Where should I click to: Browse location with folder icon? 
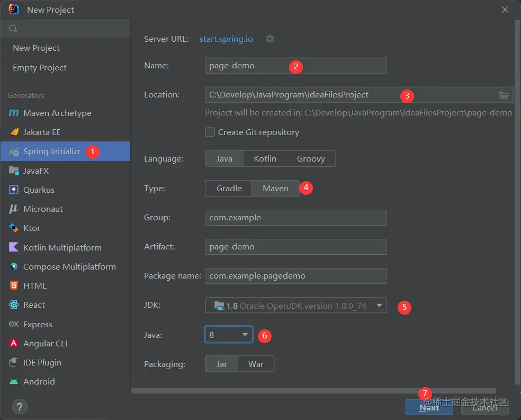(504, 95)
